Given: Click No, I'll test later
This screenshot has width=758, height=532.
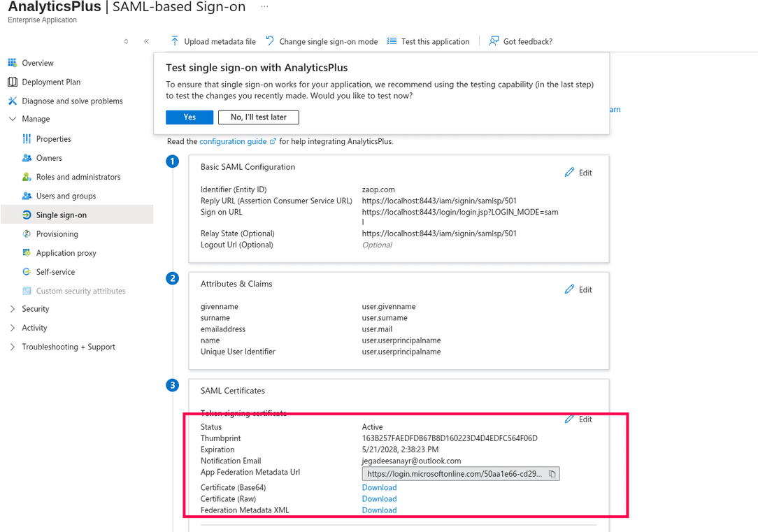Looking at the screenshot, I should pos(259,117).
